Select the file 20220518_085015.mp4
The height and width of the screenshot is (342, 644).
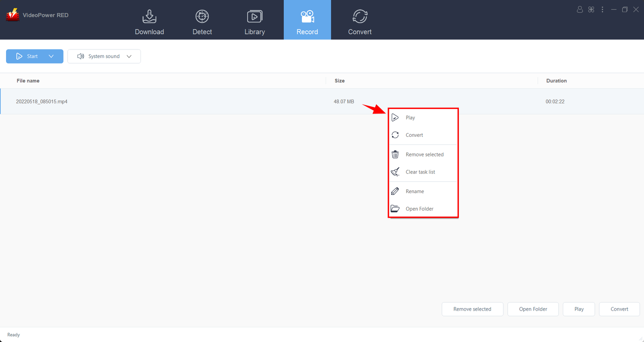point(41,101)
